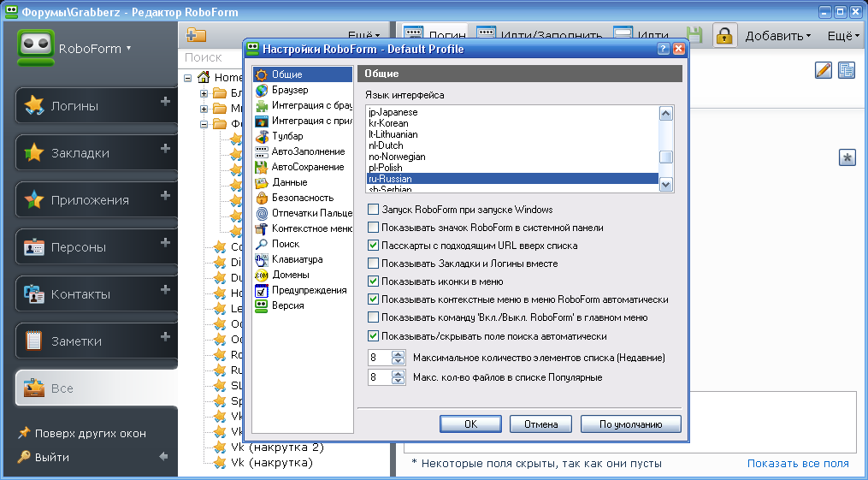Click the asterisk show-password button

pyautogui.click(x=847, y=157)
